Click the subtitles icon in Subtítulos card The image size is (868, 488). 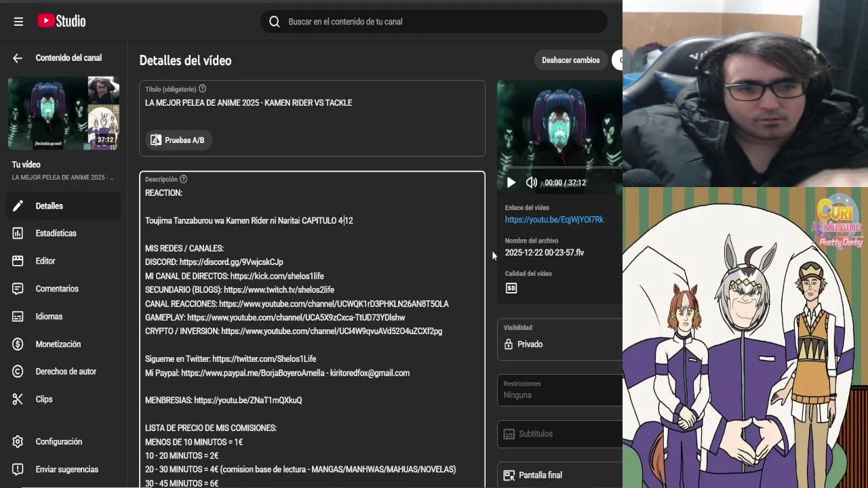point(509,434)
